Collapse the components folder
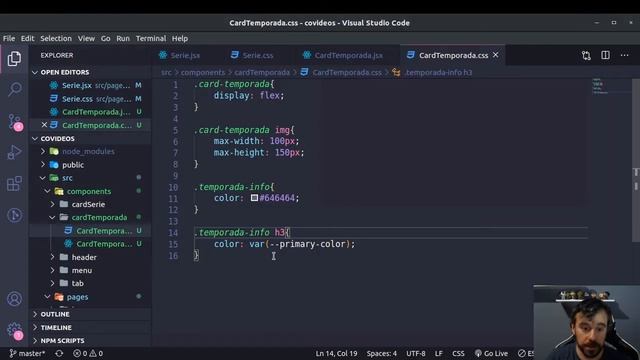Image resolution: width=640 pixels, height=360 pixels. point(89,191)
